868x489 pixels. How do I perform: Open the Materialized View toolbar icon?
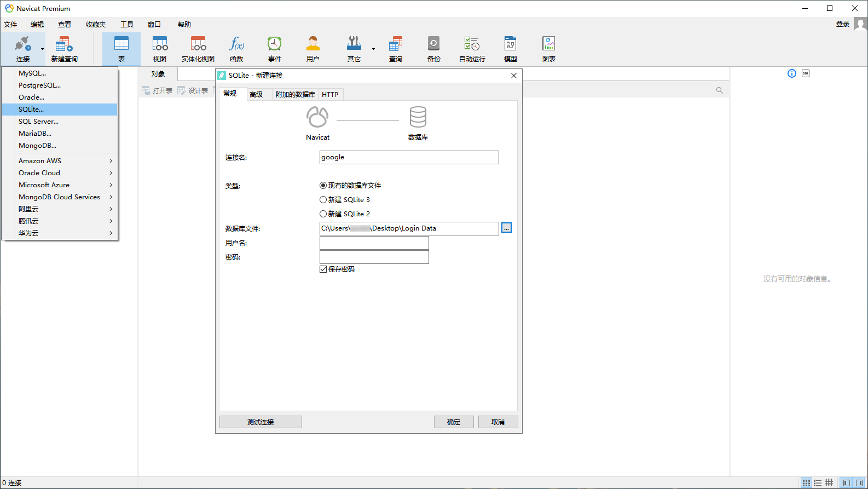tap(198, 49)
